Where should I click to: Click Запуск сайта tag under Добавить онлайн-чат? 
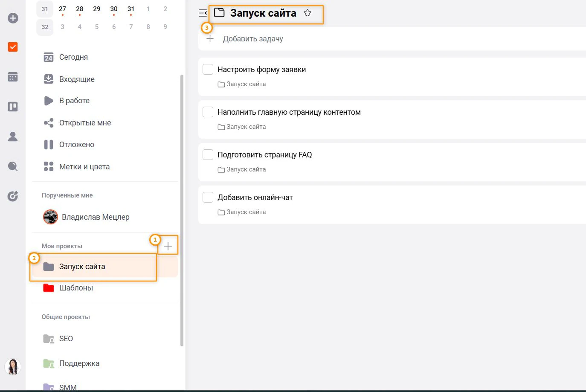pos(242,212)
